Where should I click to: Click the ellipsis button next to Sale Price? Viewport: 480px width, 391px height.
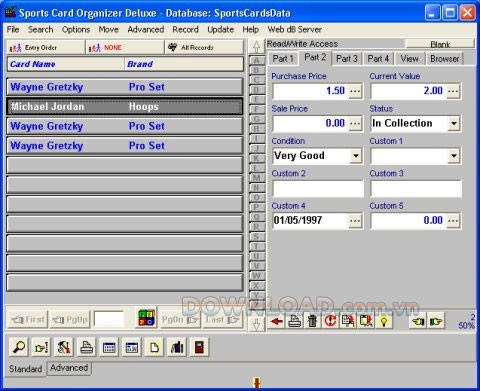(x=355, y=124)
